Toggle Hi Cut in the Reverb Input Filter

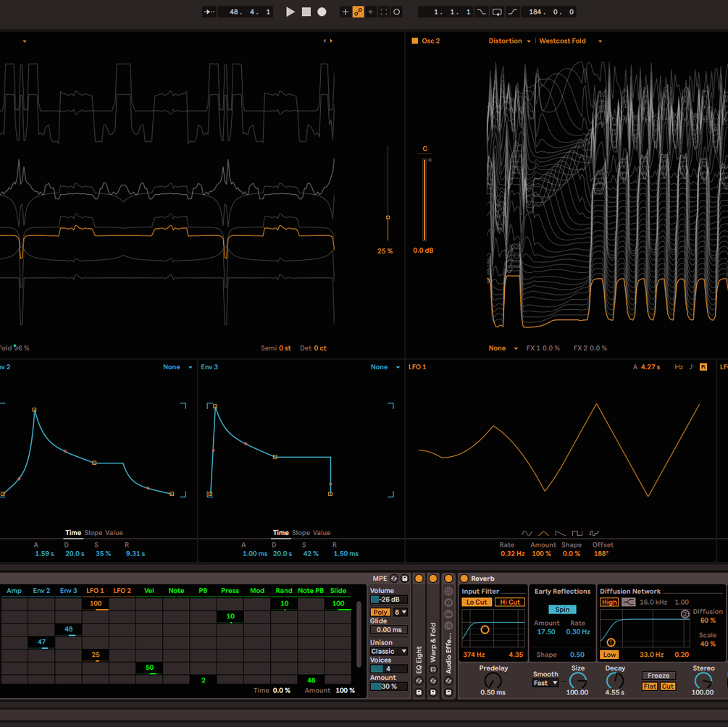point(511,602)
